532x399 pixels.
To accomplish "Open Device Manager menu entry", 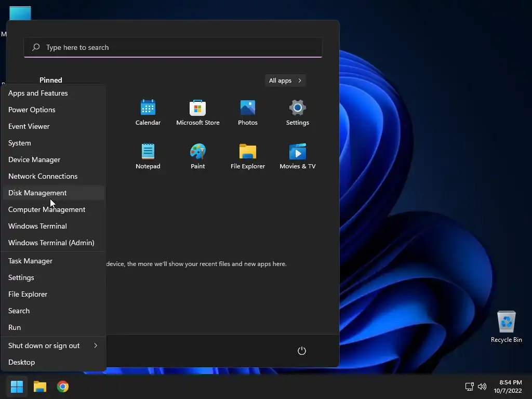I will click(54, 159).
